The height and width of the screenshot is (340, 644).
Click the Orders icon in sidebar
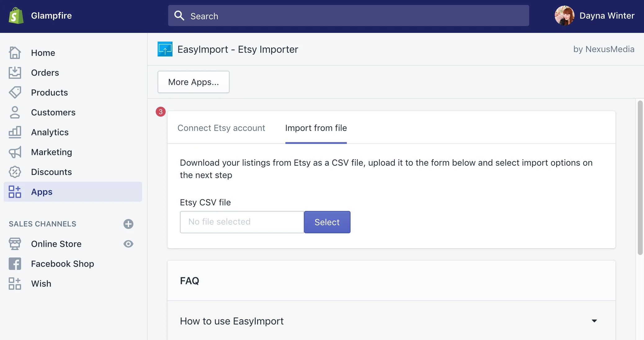15,72
